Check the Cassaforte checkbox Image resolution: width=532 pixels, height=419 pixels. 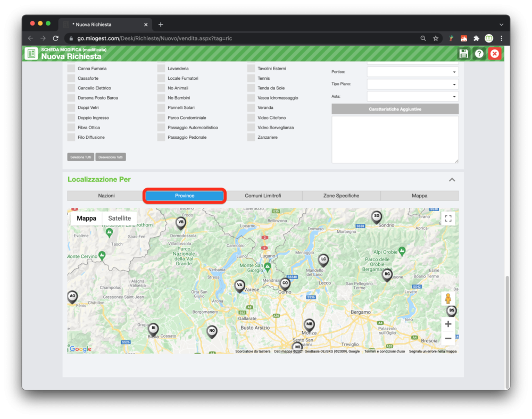click(x=71, y=78)
